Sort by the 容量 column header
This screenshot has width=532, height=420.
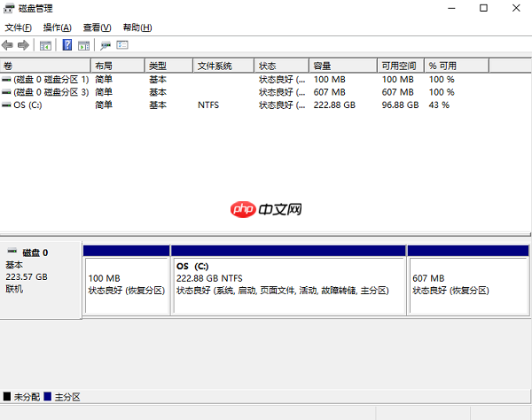pyautogui.click(x=343, y=66)
